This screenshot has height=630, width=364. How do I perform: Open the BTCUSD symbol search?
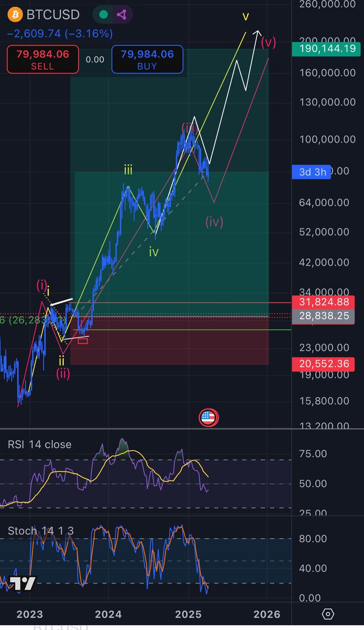(x=53, y=14)
